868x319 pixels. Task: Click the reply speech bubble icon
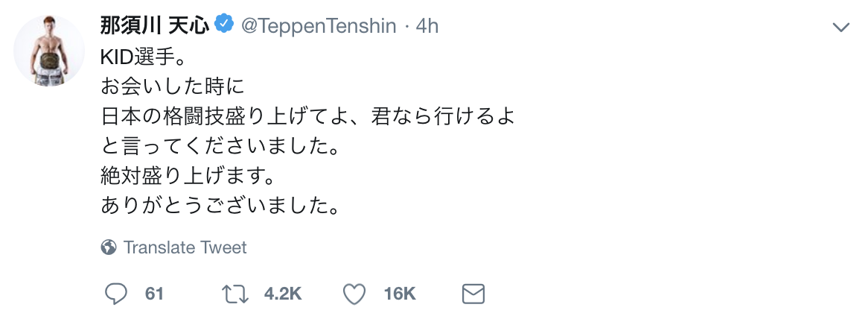pos(115,294)
